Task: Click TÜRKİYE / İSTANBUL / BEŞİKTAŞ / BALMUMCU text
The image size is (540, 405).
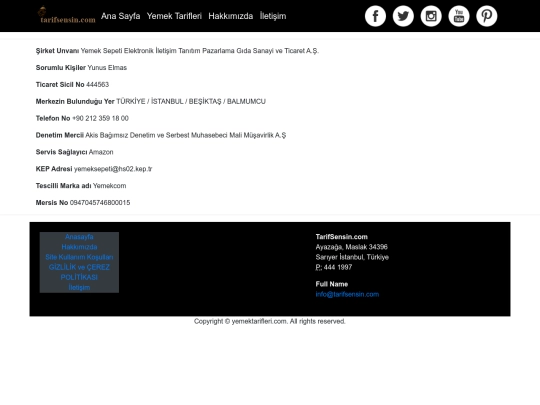Action: (x=191, y=102)
